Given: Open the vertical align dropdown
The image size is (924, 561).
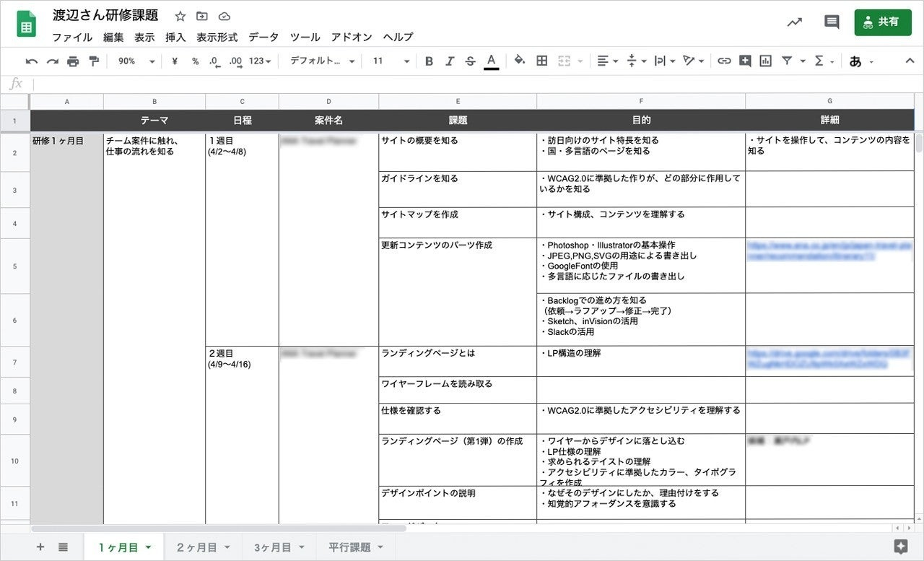Looking at the screenshot, I should pos(636,61).
